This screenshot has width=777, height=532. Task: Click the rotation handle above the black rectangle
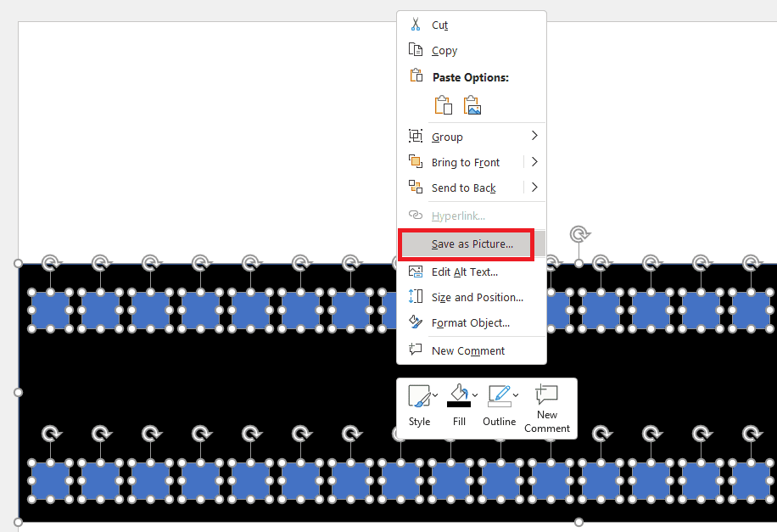pos(579,234)
